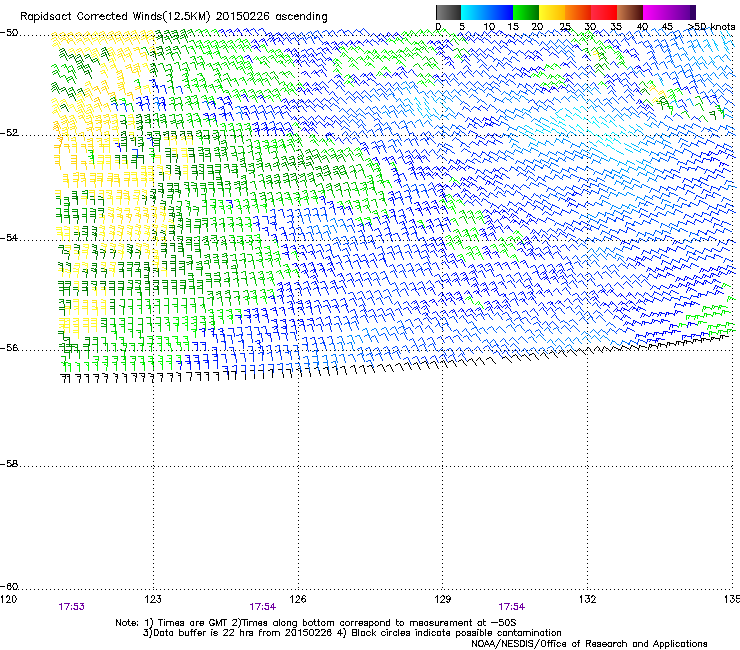Click the magenta 40-45 knots legend swatch

pos(656,12)
